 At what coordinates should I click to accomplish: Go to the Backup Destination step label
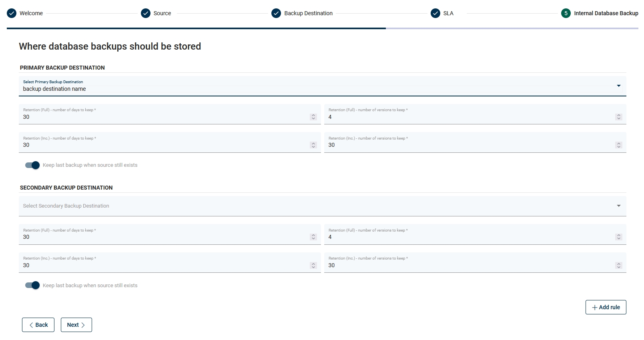[x=308, y=13]
